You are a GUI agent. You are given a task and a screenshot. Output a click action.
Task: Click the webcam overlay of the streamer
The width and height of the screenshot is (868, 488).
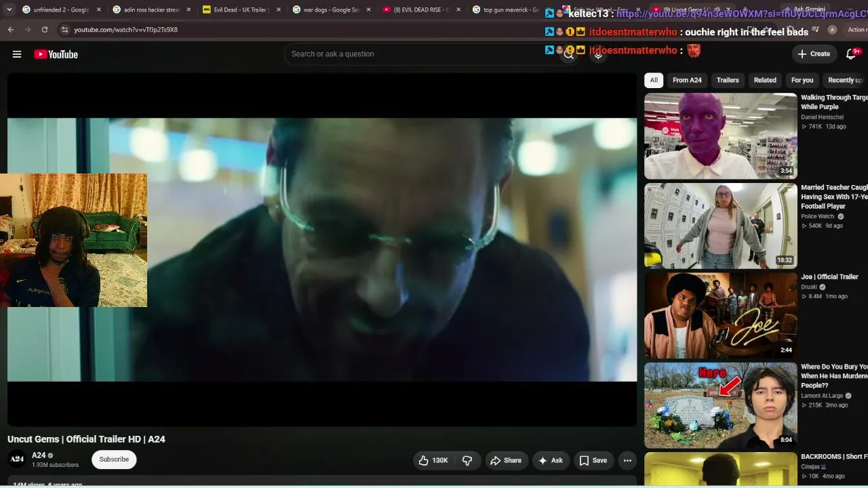[73, 240]
